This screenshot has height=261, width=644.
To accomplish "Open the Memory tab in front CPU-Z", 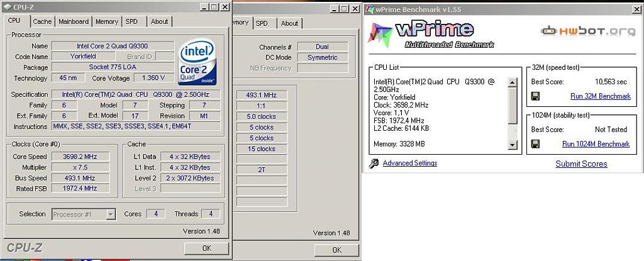I will pyautogui.click(x=107, y=21).
